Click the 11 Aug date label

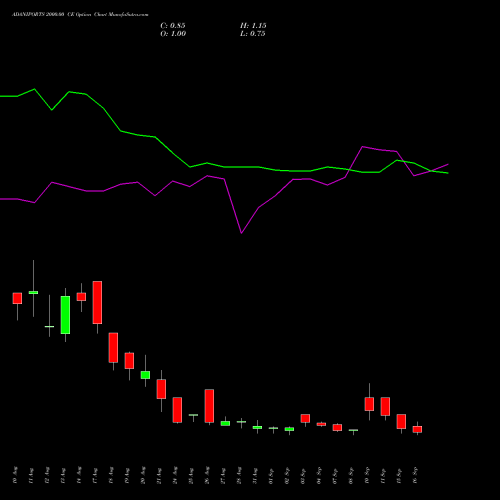point(31,475)
